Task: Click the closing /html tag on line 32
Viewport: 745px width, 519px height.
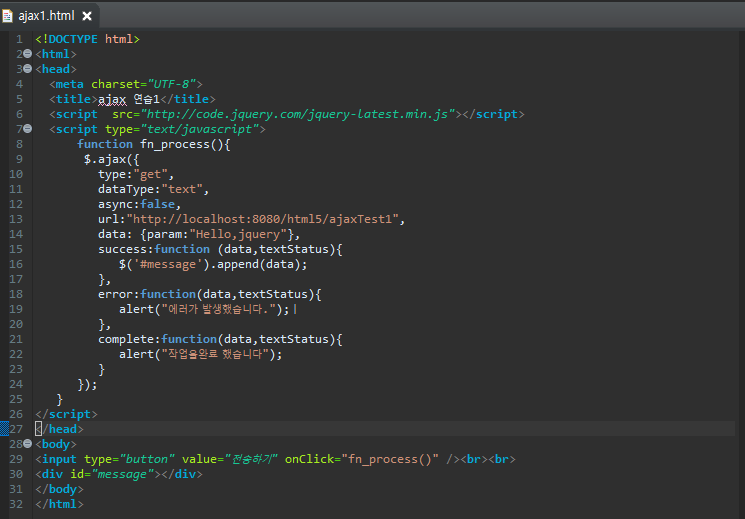Action: pyautogui.click(x=59, y=504)
